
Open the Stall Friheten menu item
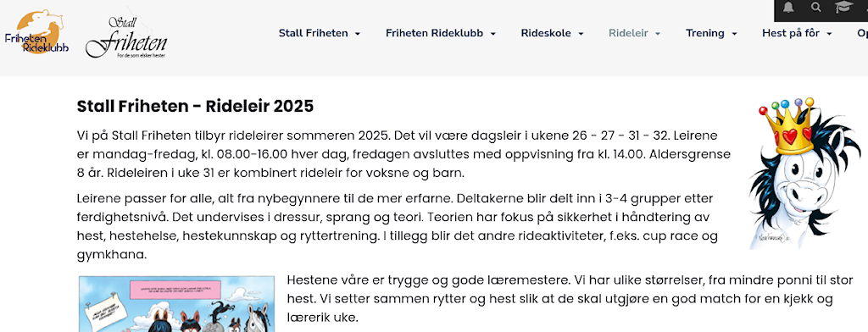pyautogui.click(x=314, y=33)
